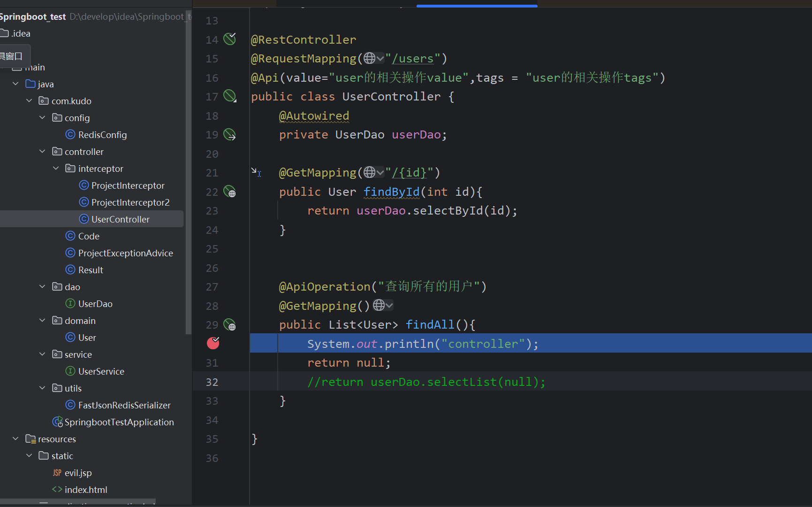Click the gutter arrow icon on line 21
Viewport: 812px width, 507px height.
(x=256, y=172)
